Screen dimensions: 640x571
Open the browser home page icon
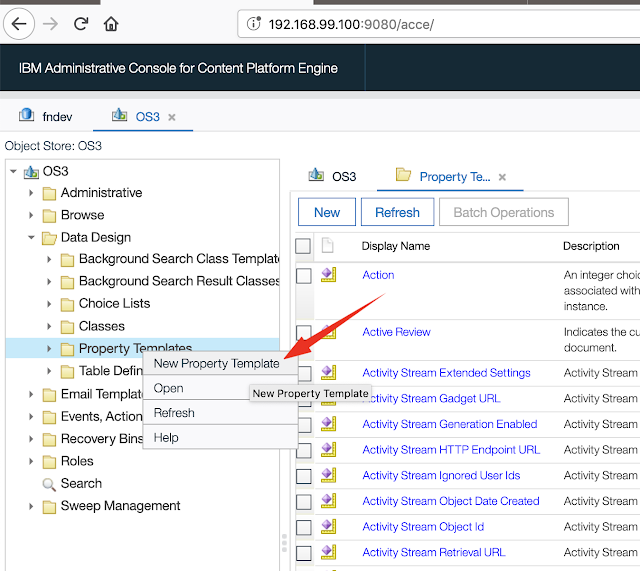pyautogui.click(x=111, y=24)
